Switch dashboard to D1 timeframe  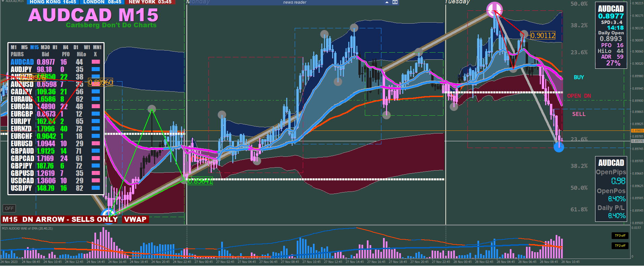point(76,47)
